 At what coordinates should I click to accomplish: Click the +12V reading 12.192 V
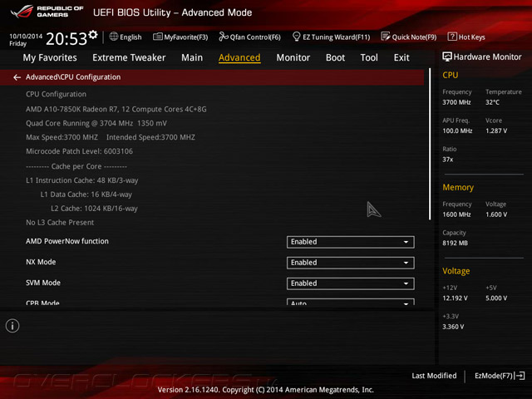point(455,298)
